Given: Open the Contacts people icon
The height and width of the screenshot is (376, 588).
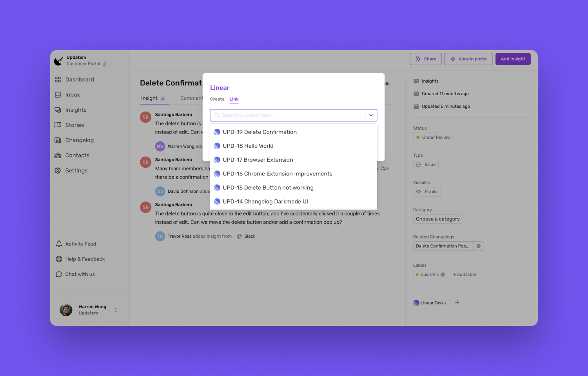Looking at the screenshot, I should [58, 155].
